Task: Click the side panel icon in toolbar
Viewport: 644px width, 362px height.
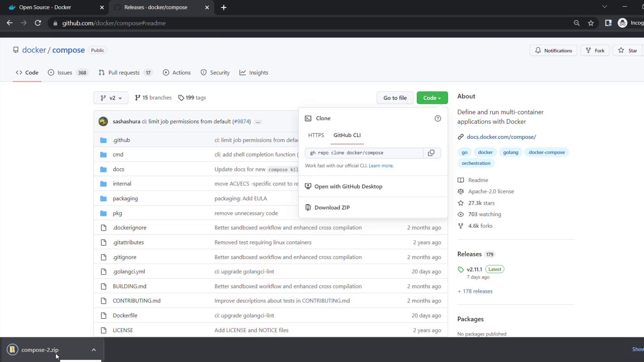Action: point(608,23)
